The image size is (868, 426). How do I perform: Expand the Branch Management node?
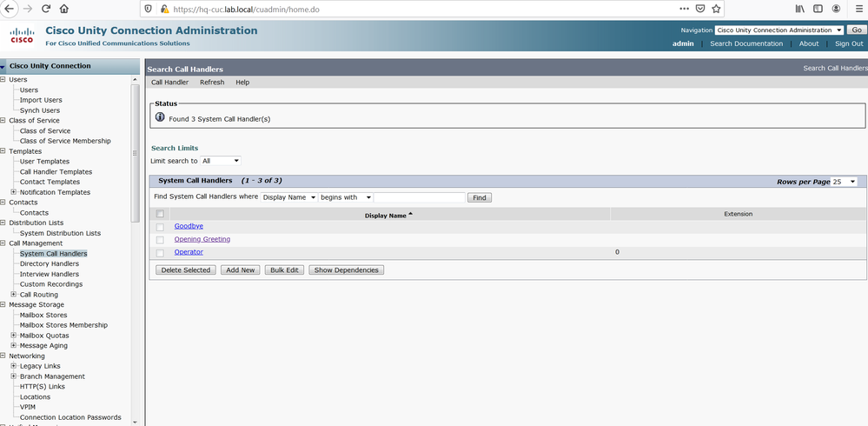[x=14, y=376]
